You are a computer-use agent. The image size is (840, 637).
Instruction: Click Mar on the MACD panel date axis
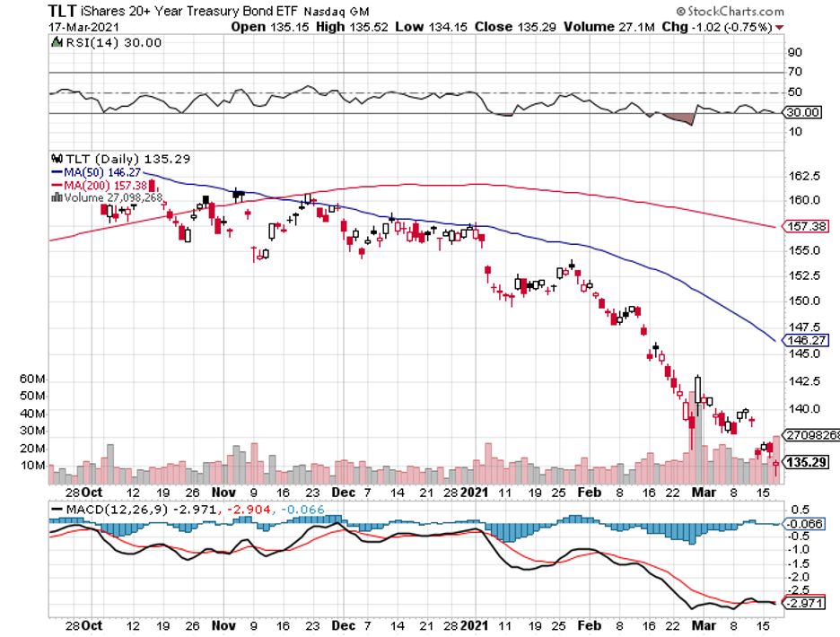point(704,625)
